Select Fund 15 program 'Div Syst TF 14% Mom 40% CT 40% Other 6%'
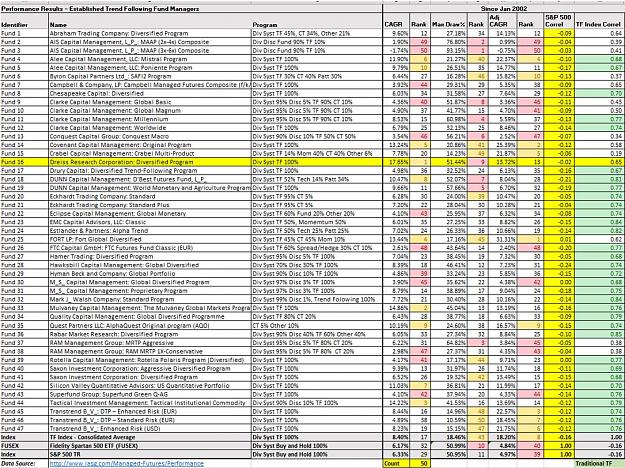 coord(317,153)
